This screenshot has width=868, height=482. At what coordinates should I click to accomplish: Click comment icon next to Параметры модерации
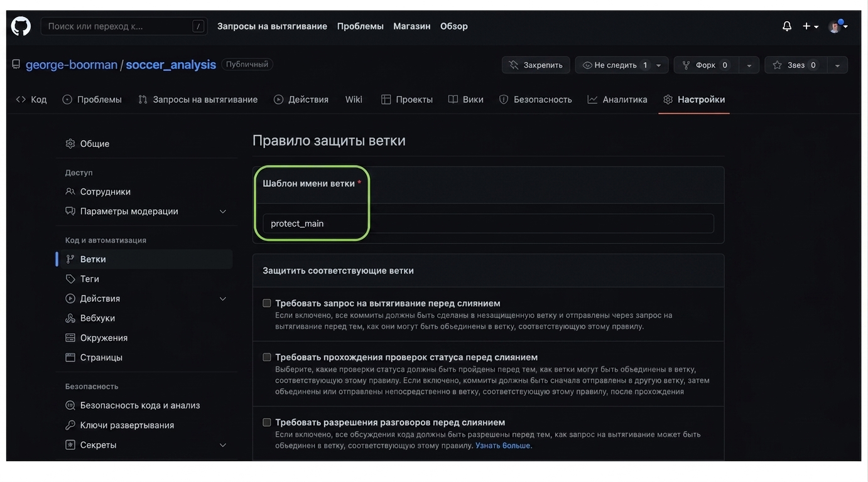click(x=70, y=211)
